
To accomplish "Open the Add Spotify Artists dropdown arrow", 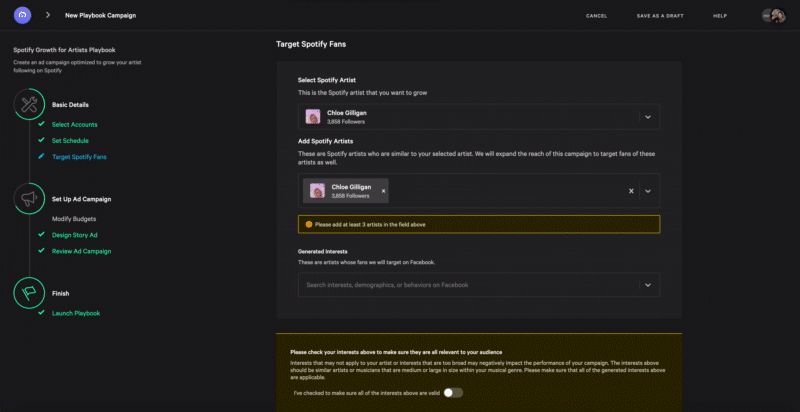I will [x=648, y=190].
